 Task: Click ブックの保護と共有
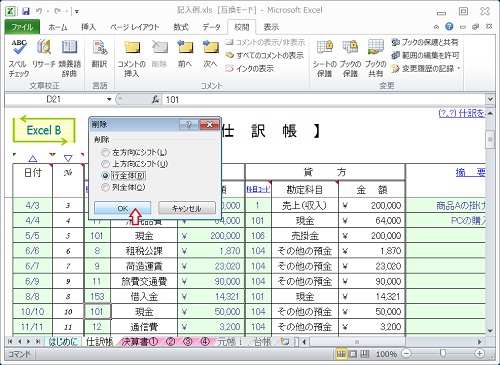(x=425, y=42)
